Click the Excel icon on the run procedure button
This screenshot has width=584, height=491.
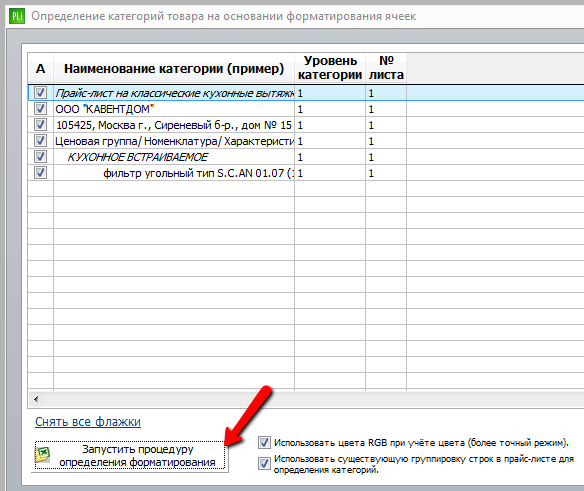point(43,455)
